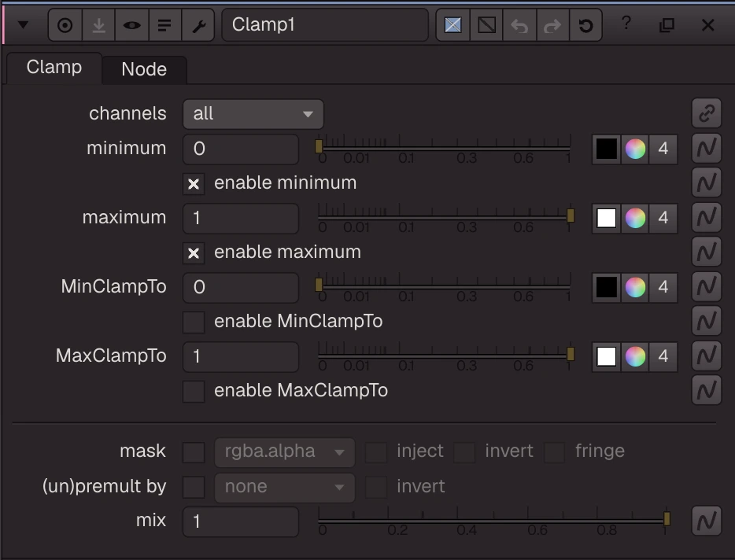The image size is (735, 560).
Task: Open animation menu for maximum
Action: click(x=707, y=217)
